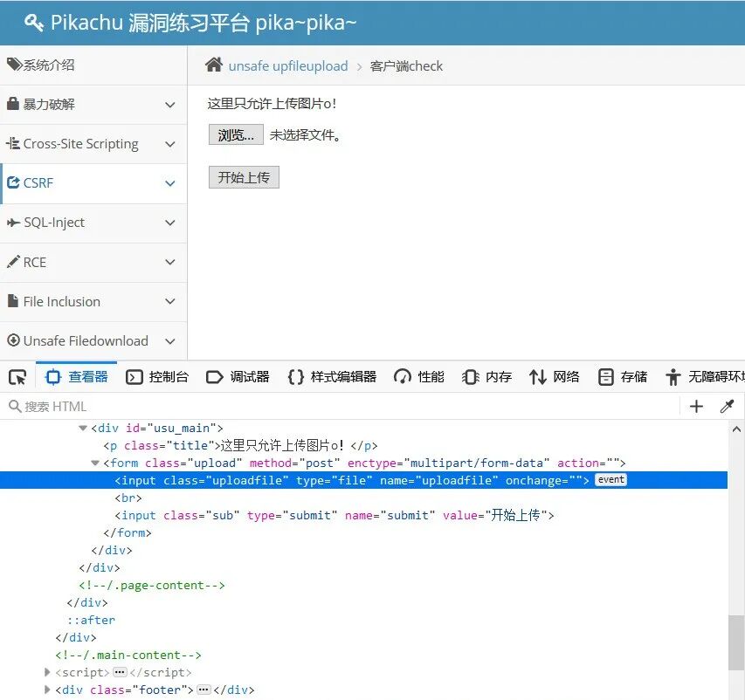Click the lock icon beside 暴力破解
This screenshot has width=745, height=700.
(x=13, y=104)
